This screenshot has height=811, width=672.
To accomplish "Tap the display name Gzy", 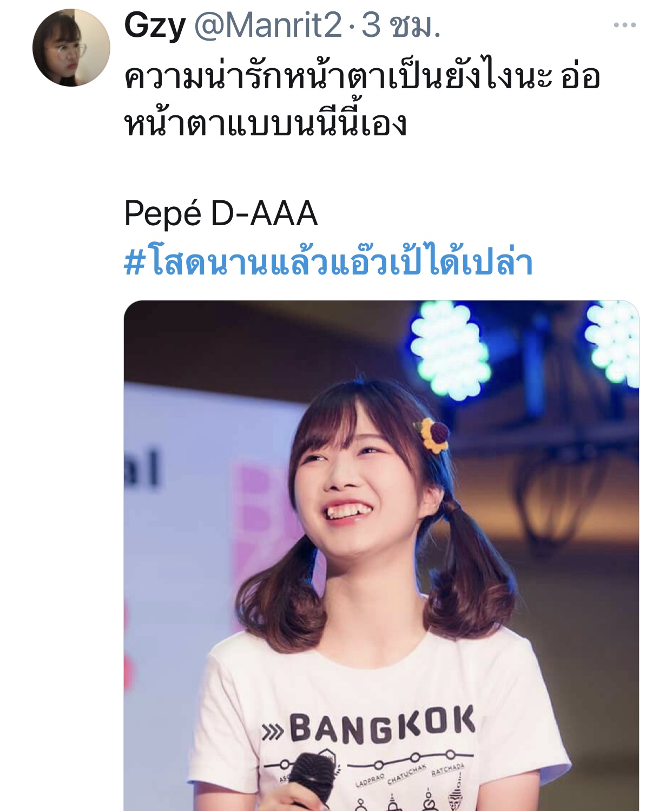I will [x=155, y=25].
